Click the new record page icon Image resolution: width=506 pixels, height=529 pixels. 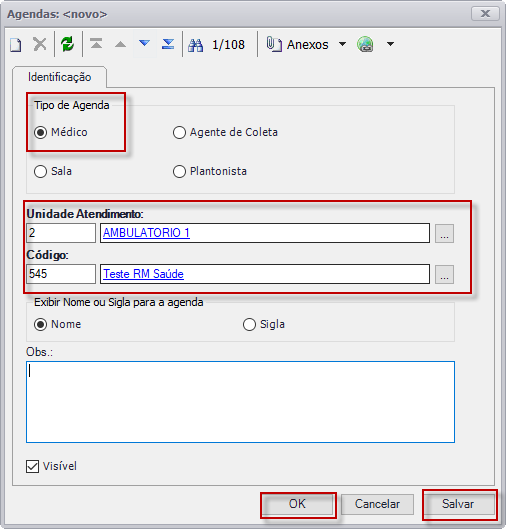(16, 45)
